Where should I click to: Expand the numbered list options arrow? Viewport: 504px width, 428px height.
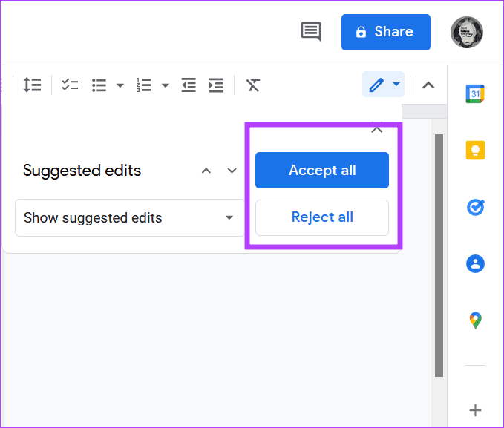point(165,85)
